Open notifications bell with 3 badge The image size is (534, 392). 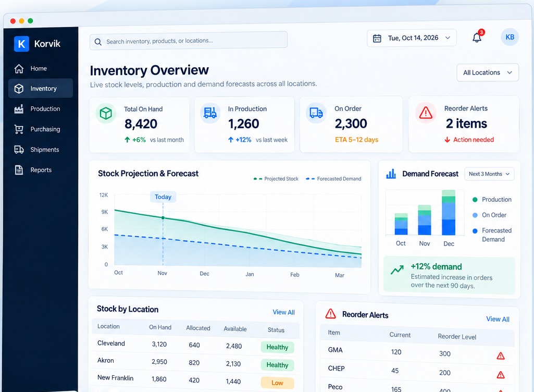[x=477, y=37]
